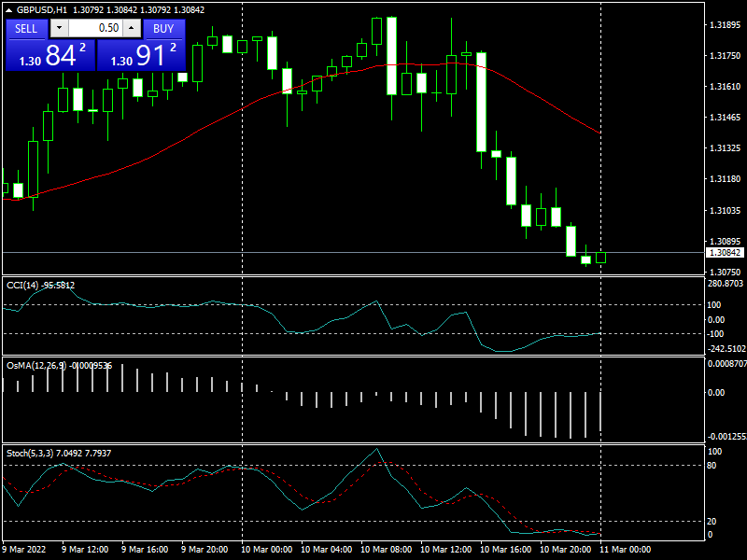Click the GBPUSD,H1 chart title text
This screenshot has height=560, width=747.
coord(42,10)
